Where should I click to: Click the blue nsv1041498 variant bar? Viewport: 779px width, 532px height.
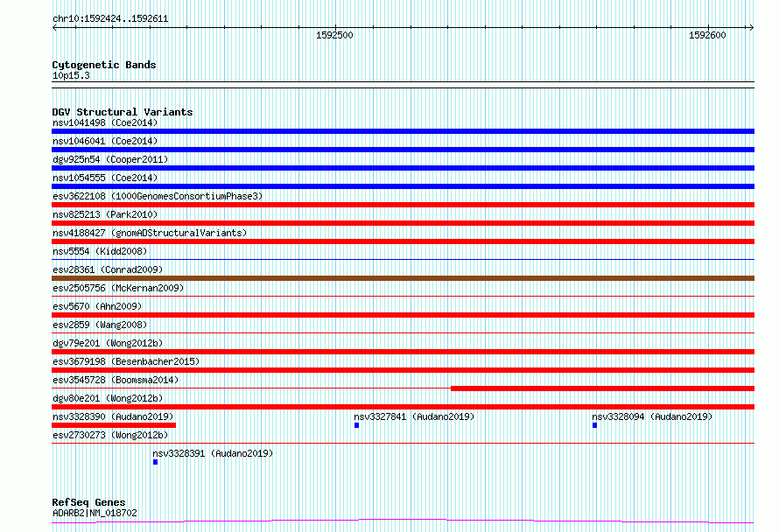[x=403, y=131]
